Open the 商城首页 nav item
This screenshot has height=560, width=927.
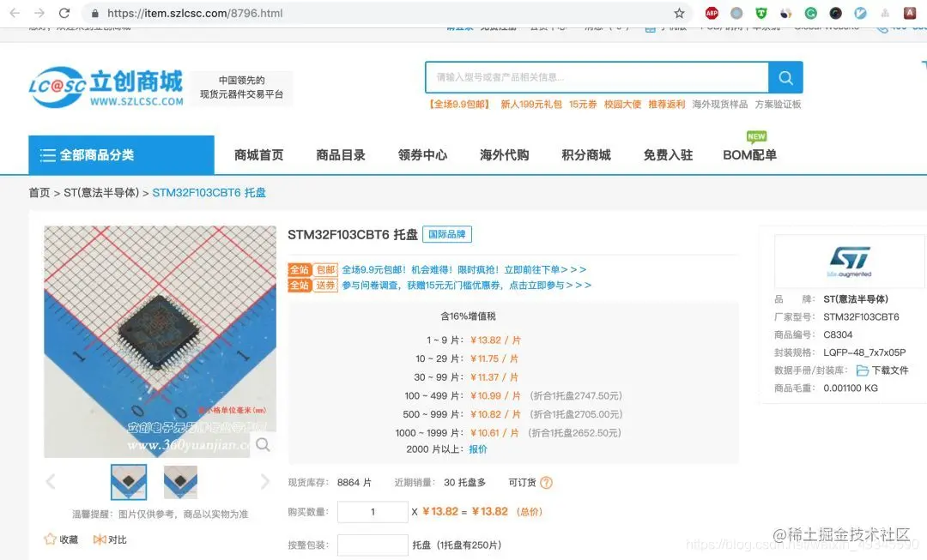[259, 154]
